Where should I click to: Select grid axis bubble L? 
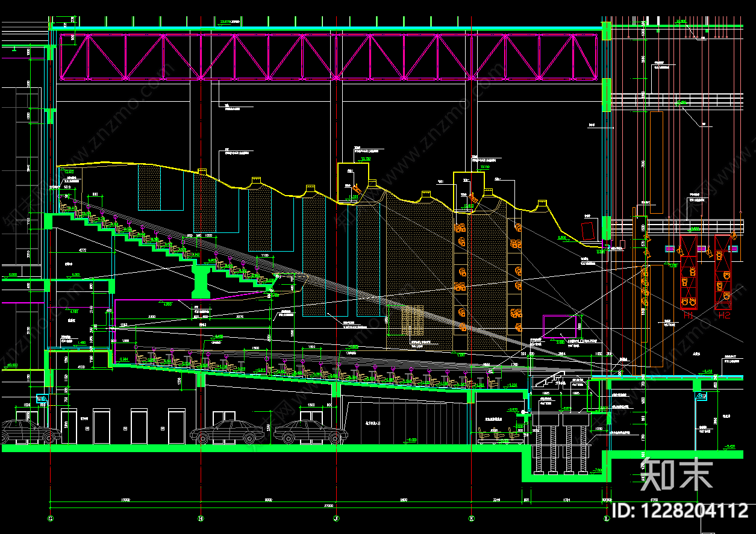pos(606,518)
